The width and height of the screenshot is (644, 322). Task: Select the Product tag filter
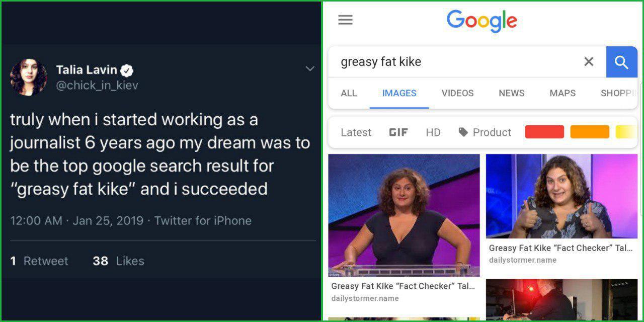click(x=485, y=132)
